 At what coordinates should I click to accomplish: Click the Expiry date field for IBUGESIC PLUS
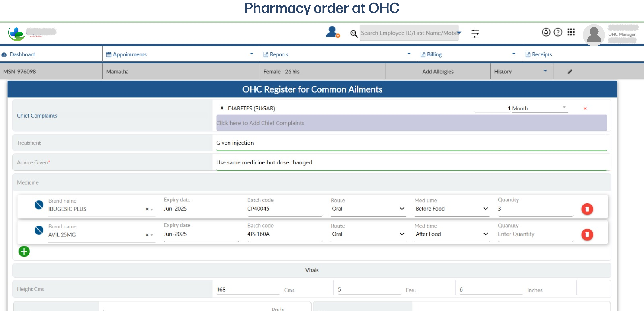pyautogui.click(x=201, y=209)
